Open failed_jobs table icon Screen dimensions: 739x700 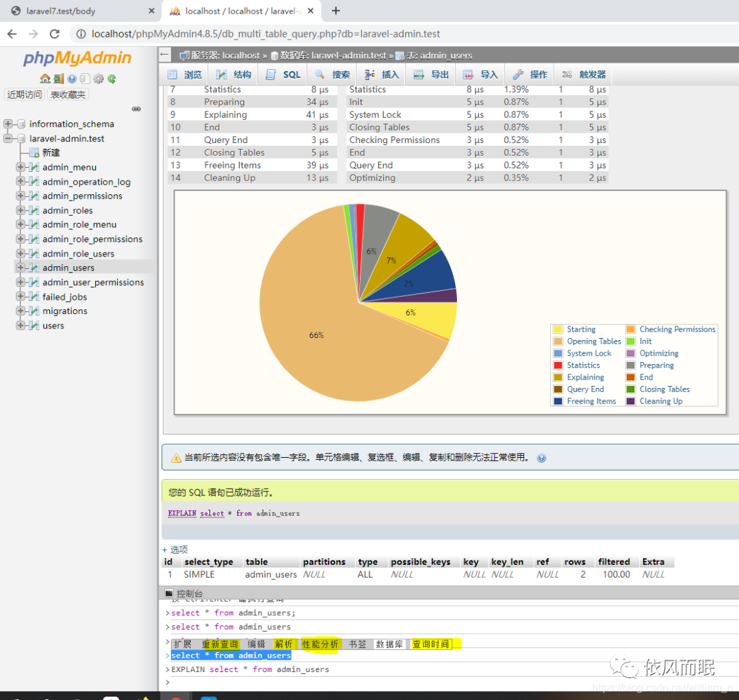pos(34,296)
